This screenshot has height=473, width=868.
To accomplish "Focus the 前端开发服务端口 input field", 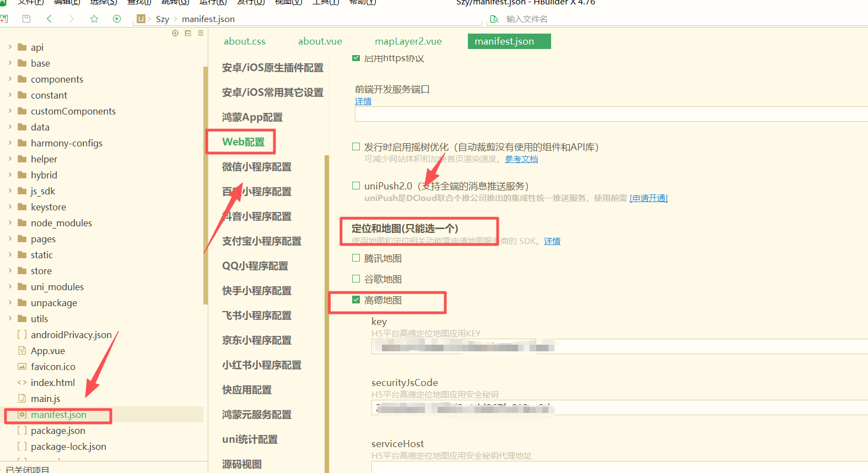I will point(611,114).
